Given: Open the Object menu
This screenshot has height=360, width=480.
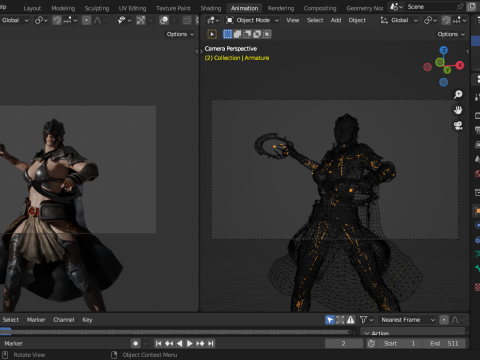Looking at the screenshot, I should pos(357,20).
